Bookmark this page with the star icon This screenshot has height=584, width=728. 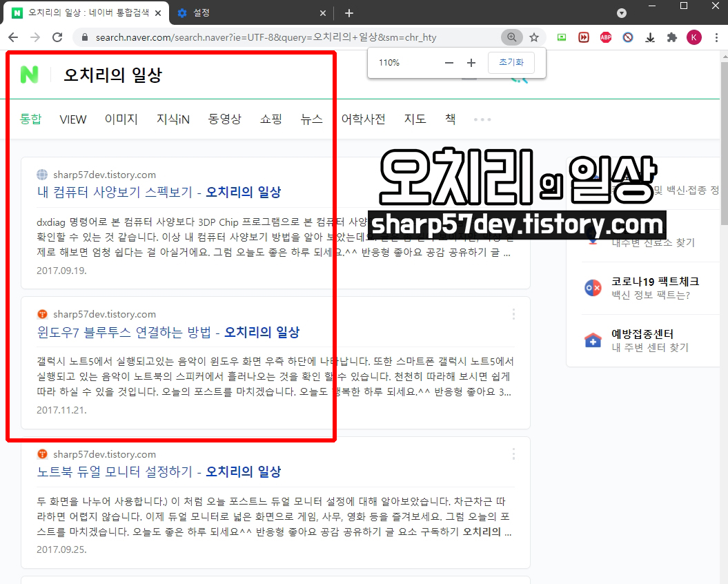(x=534, y=37)
